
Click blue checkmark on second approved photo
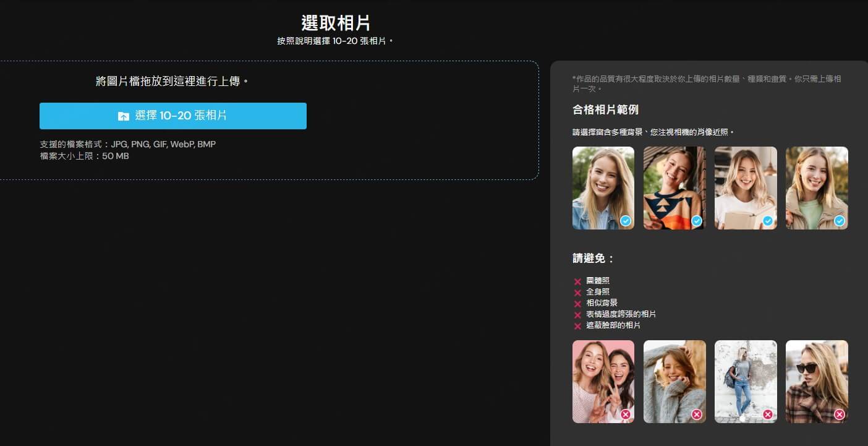coord(697,221)
